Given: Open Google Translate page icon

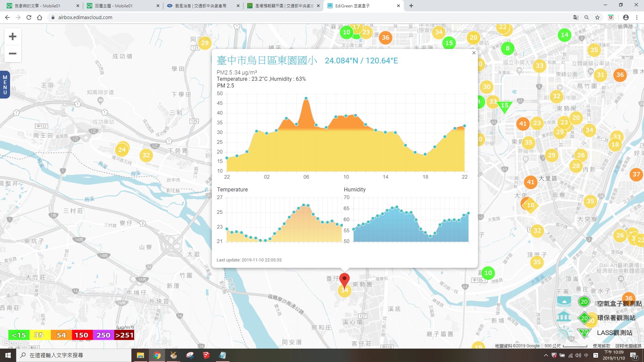Looking at the screenshot, I should click(x=576, y=17).
